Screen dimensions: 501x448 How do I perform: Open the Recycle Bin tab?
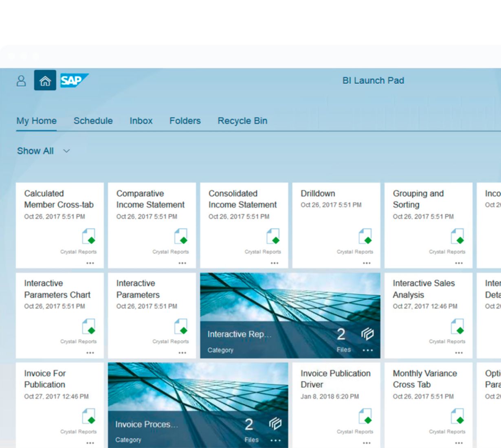pyautogui.click(x=242, y=121)
